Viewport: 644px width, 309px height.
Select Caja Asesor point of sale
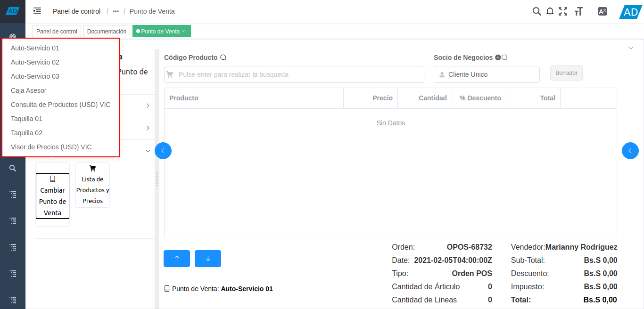click(29, 90)
